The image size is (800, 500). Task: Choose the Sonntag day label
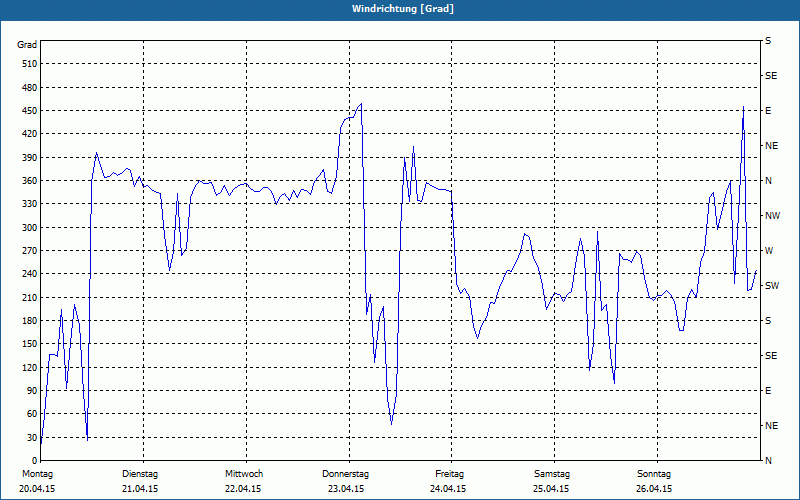(x=654, y=474)
